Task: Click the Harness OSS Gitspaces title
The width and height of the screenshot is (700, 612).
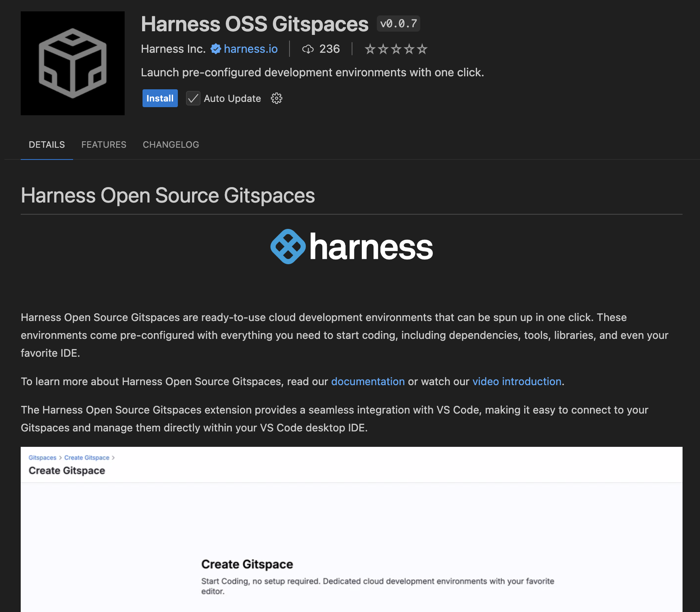Action: point(255,24)
